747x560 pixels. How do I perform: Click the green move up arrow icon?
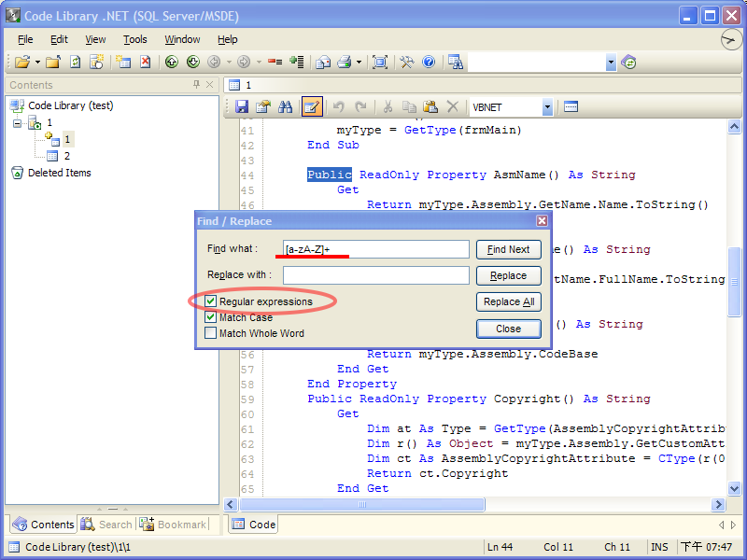(x=172, y=62)
